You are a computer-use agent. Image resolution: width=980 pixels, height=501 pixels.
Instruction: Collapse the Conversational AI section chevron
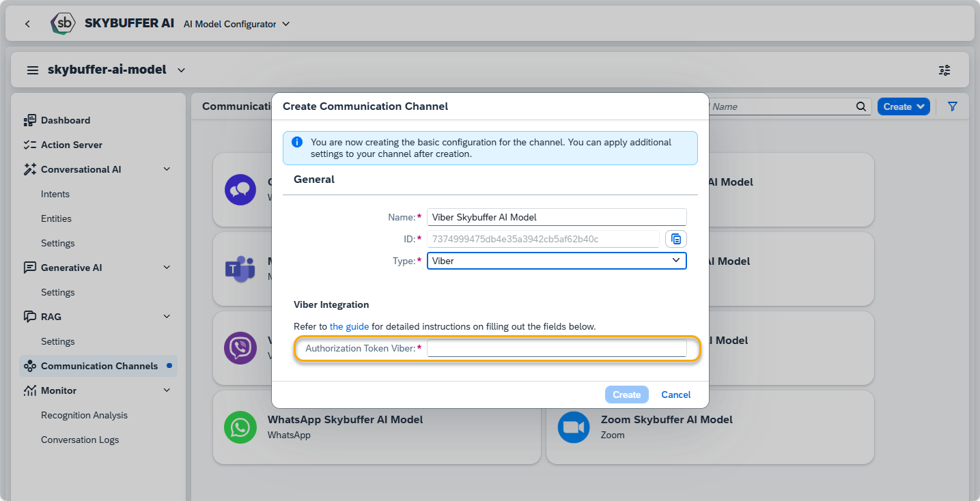(167, 169)
